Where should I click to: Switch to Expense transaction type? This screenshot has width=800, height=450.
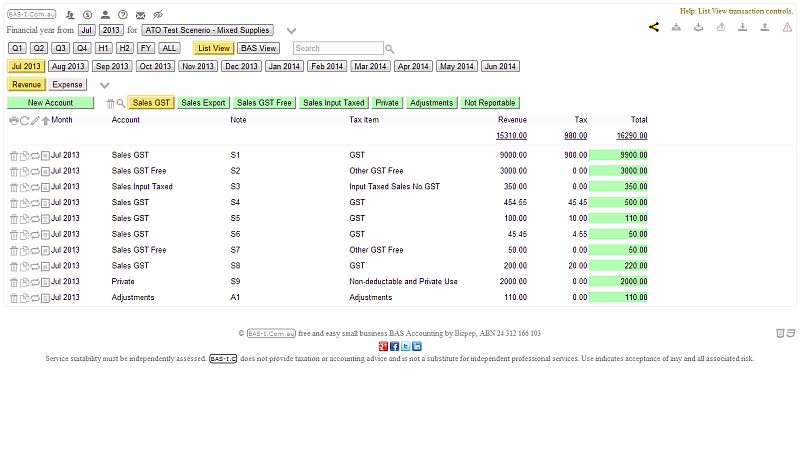pyautogui.click(x=67, y=85)
